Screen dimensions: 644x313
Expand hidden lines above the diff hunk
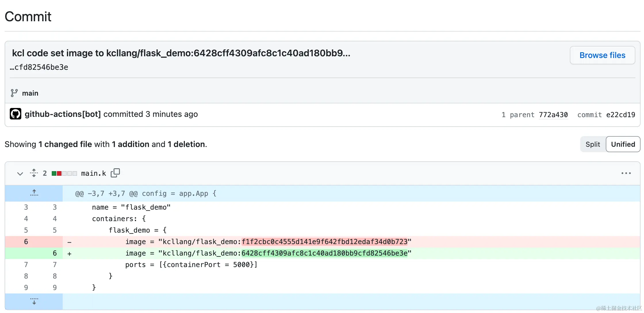34,193
